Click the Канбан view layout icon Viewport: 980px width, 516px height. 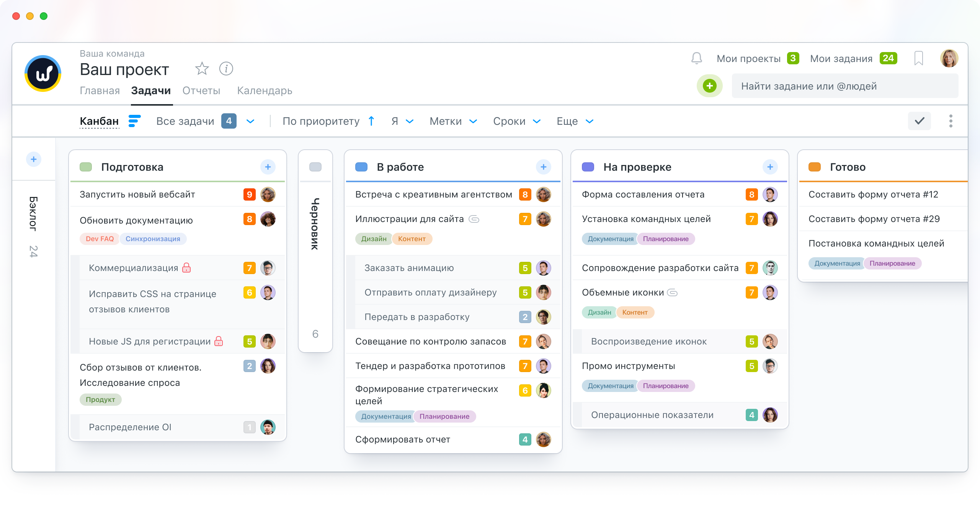[x=134, y=121]
